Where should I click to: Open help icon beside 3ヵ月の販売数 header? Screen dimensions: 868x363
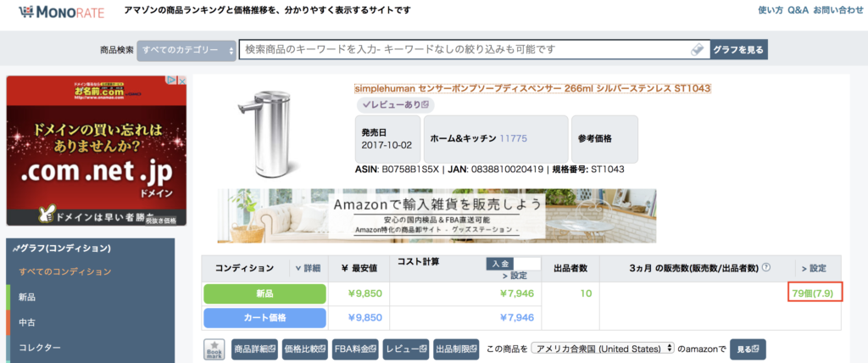766,268
